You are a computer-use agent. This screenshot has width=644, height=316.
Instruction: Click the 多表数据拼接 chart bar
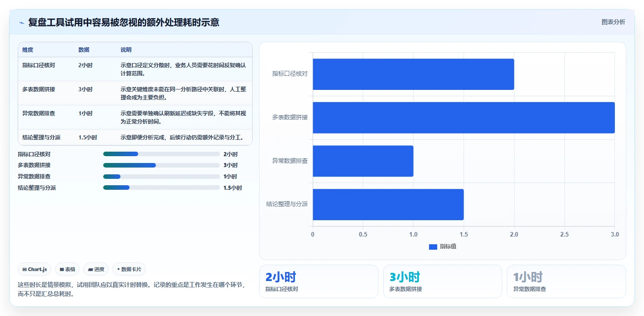tap(464, 118)
